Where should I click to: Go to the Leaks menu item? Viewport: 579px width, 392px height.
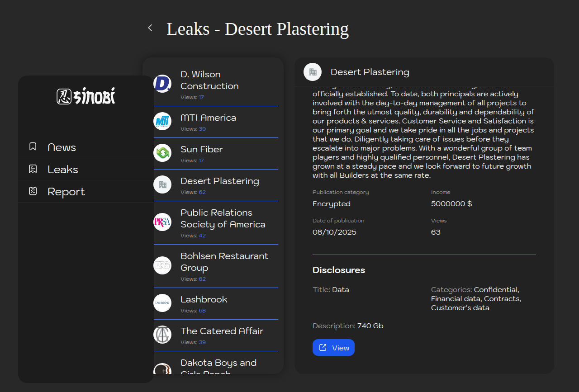(63, 170)
